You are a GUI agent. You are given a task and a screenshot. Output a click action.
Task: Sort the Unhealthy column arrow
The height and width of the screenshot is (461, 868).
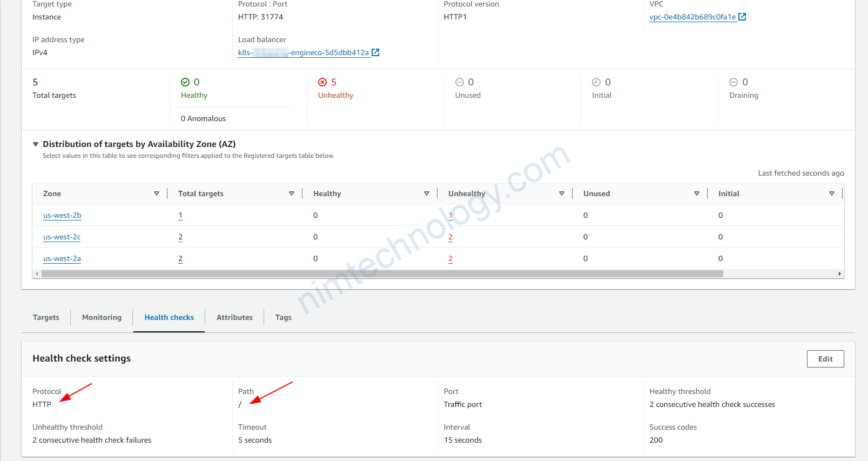562,193
